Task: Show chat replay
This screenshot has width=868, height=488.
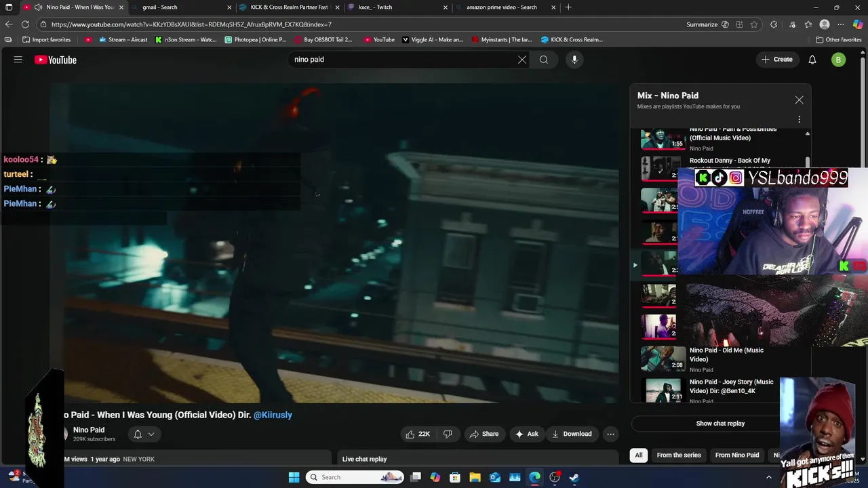Action: (720, 424)
